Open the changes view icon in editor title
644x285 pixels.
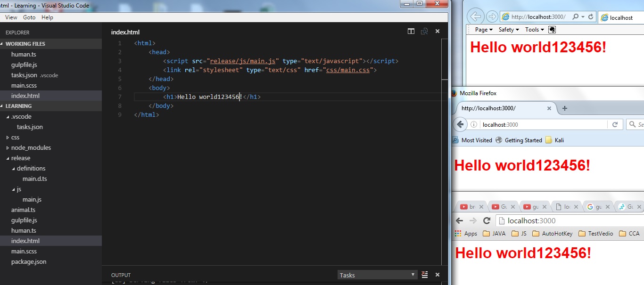click(x=424, y=32)
